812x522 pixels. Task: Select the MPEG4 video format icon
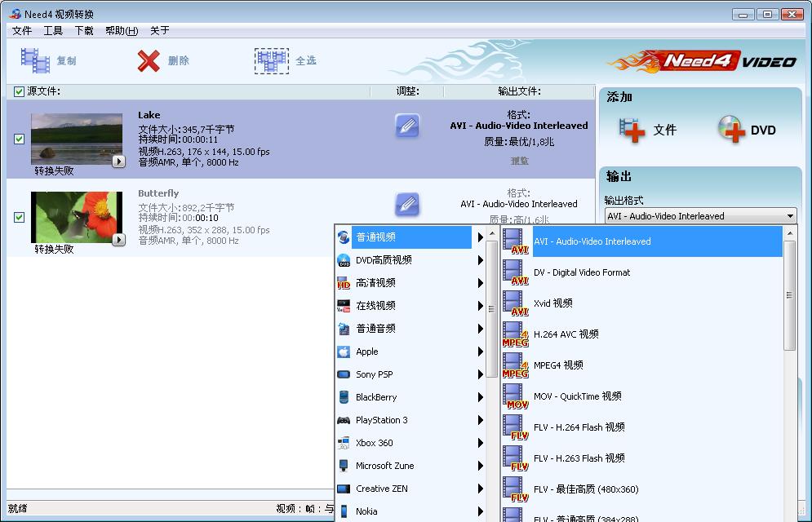click(x=515, y=365)
